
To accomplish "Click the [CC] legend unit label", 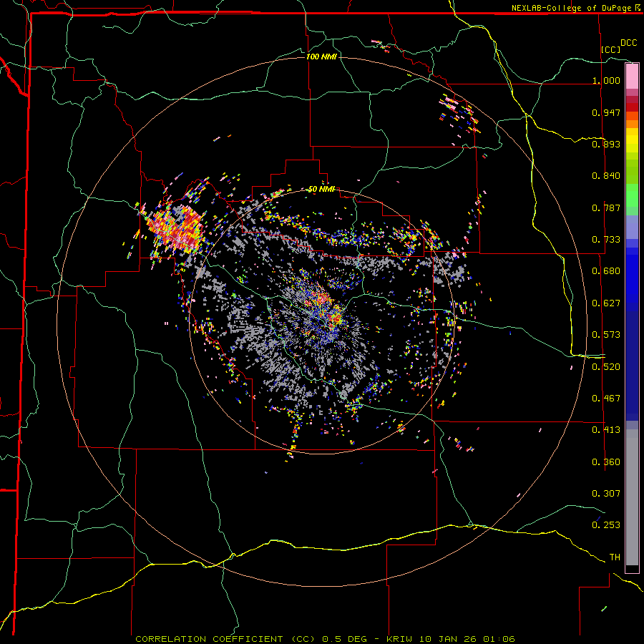I will [x=611, y=49].
